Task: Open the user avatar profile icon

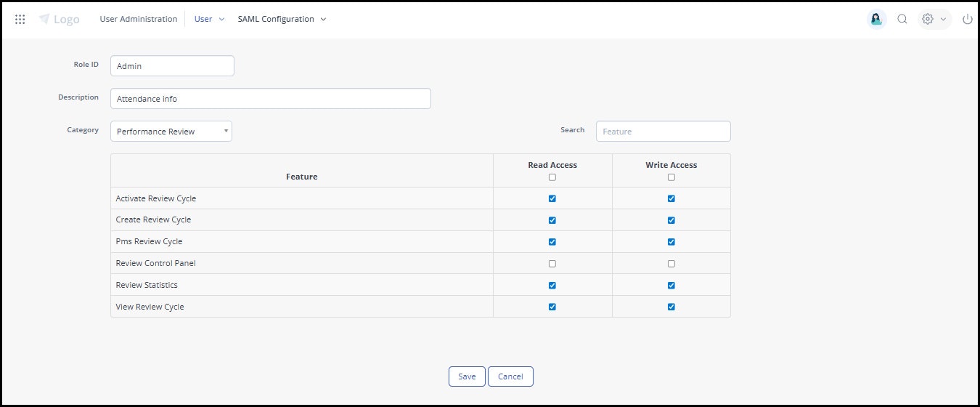Action: (877, 20)
